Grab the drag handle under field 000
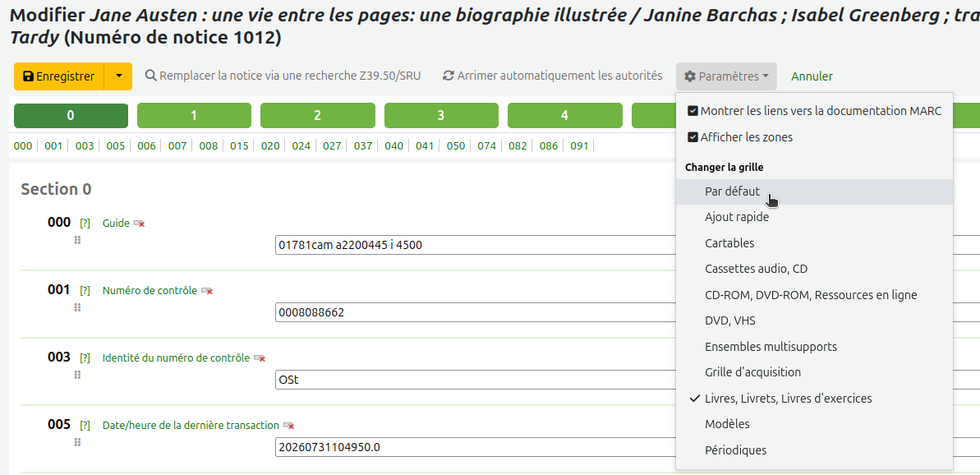This screenshot has width=980, height=475. [77, 240]
